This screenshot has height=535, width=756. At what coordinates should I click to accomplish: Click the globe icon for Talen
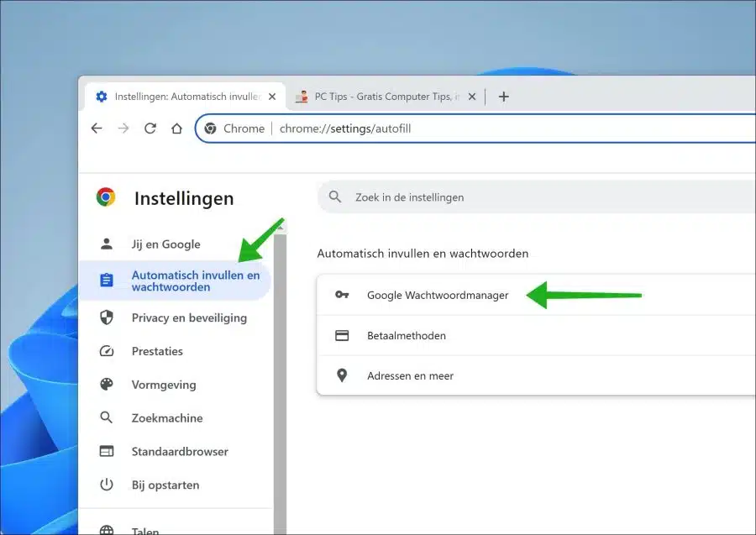[106, 530]
